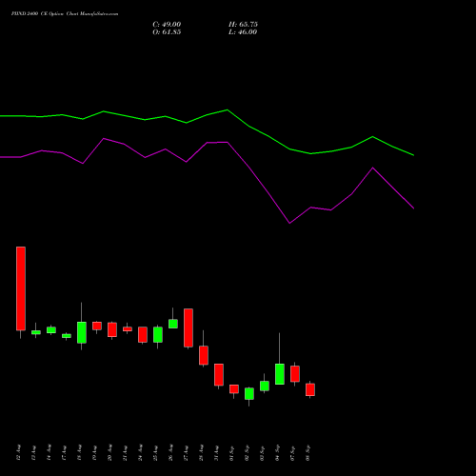476x476 pixels.
Task: Click the green candle for 02 Sep
Action: [249, 394]
